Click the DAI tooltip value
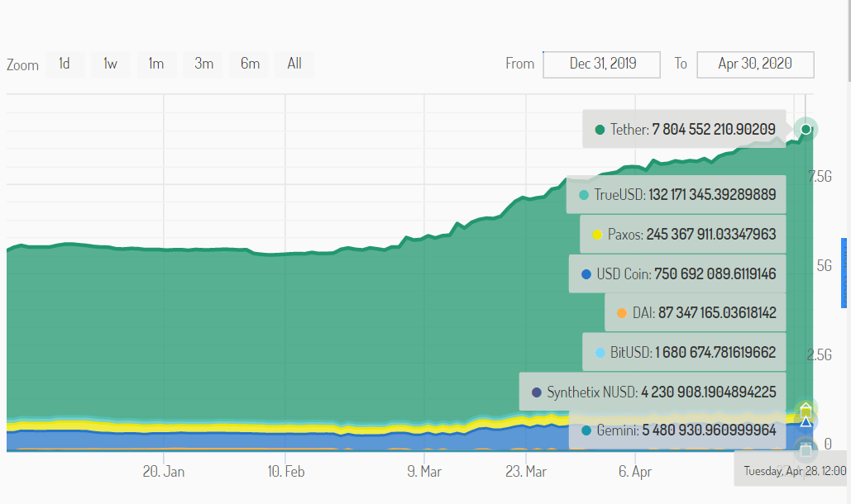 tap(717, 312)
